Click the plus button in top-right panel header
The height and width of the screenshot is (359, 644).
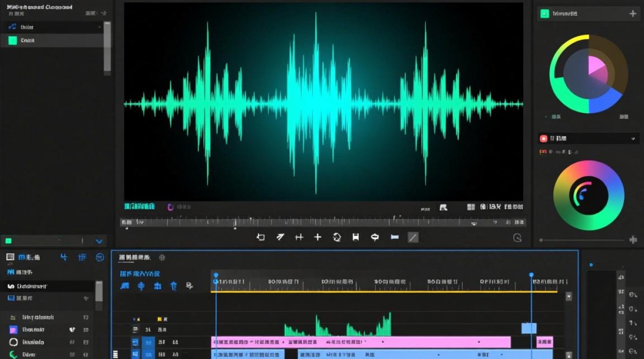point(632,14)
